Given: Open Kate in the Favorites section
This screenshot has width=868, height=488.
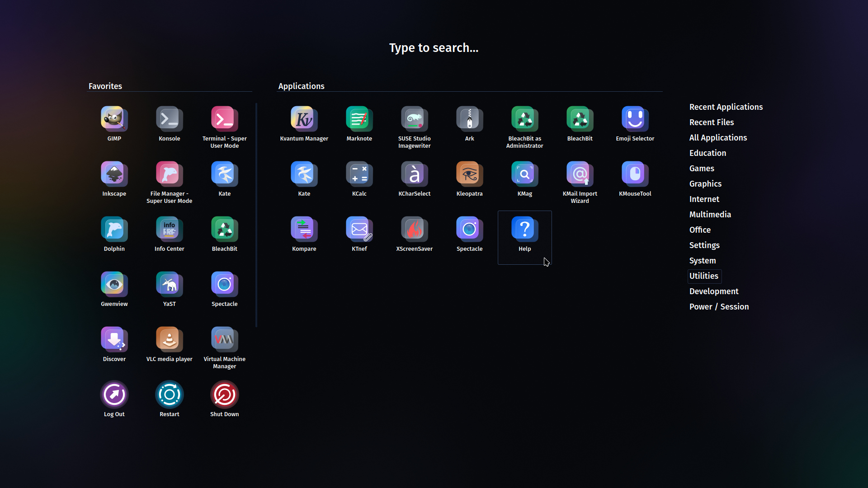Looking at the screenshot, I should coord(225,179).
